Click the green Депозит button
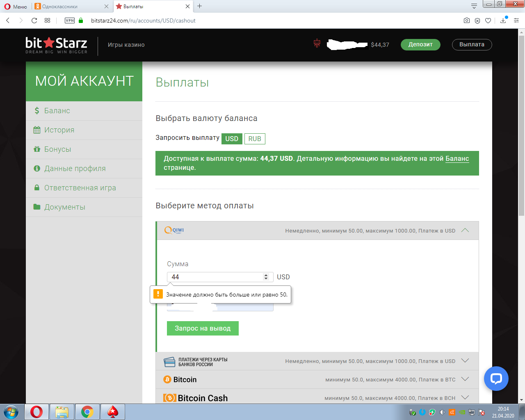This screenshot has width=525, height=420. coord(420,45)
